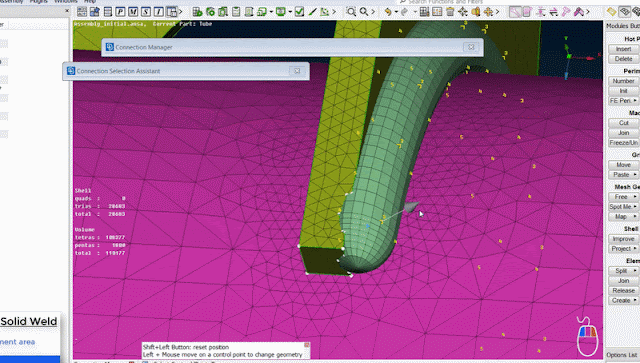Click the Number button

(x=624, y=81)
